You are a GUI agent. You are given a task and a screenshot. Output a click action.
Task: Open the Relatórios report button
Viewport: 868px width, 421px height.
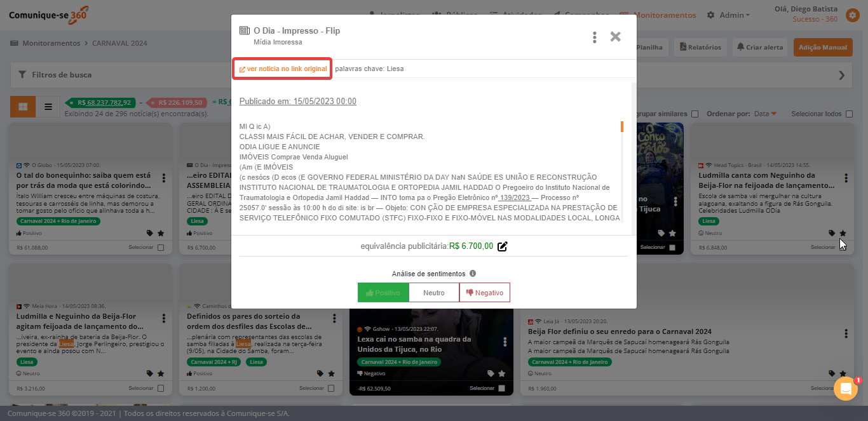700,47
